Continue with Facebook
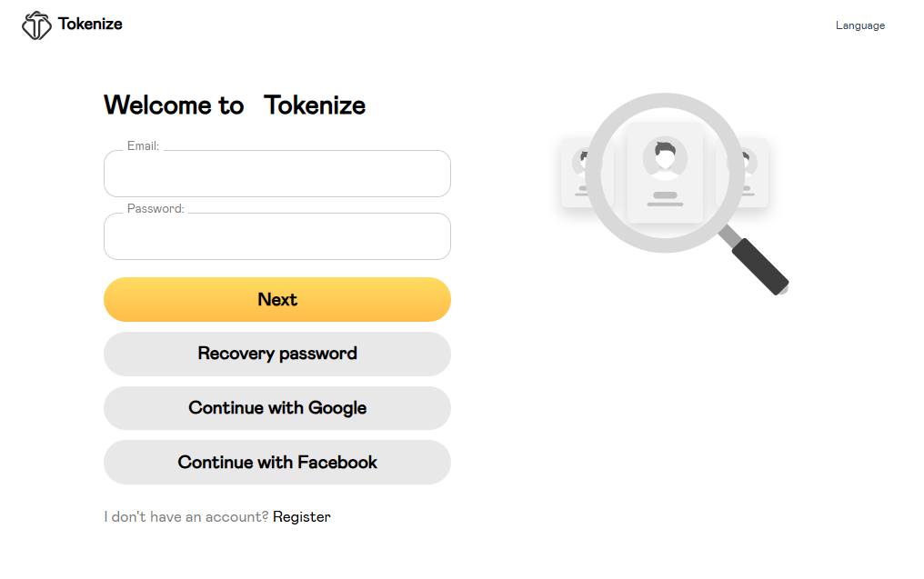Viewport: 924px width, 579px height. click(x=276, y=462)
